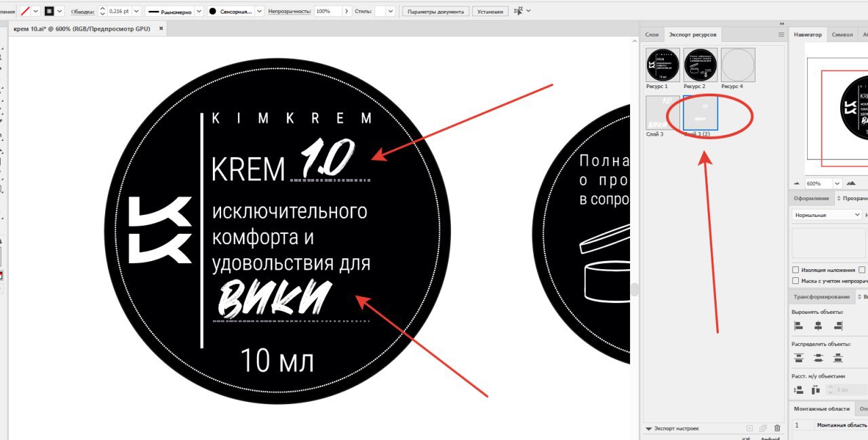This screenshot has height=440, width=868.
Task: Click the 0,216 pt stroke weight field
Action: 119,12
